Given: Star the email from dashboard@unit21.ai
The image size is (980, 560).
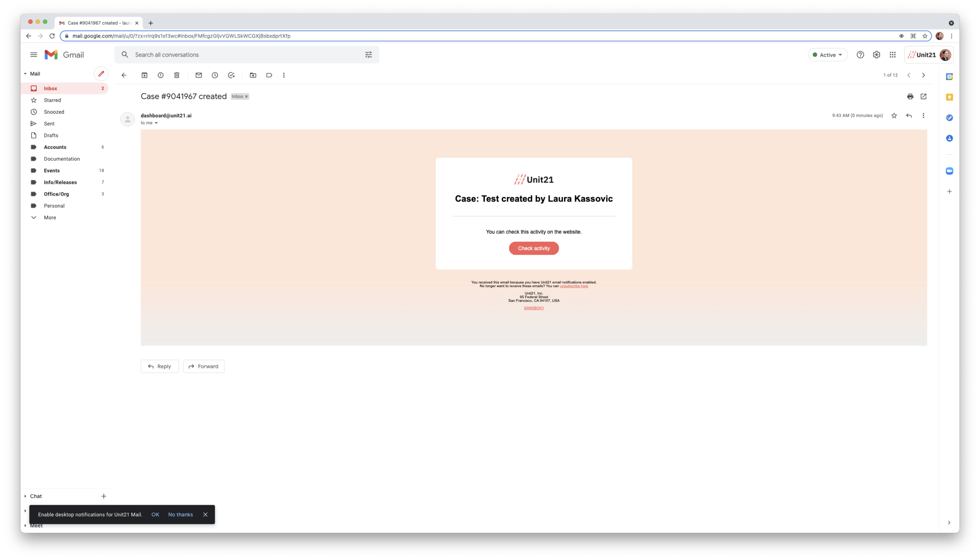Looking at the screenshot, I should [894, 115].
